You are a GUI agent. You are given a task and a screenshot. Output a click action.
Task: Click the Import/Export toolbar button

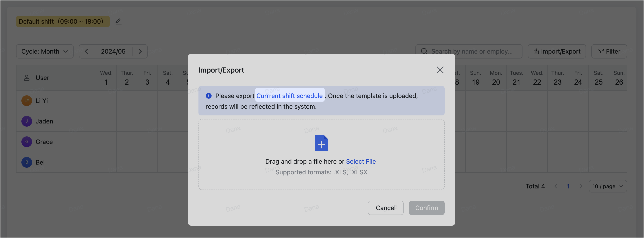click(557, 51)
